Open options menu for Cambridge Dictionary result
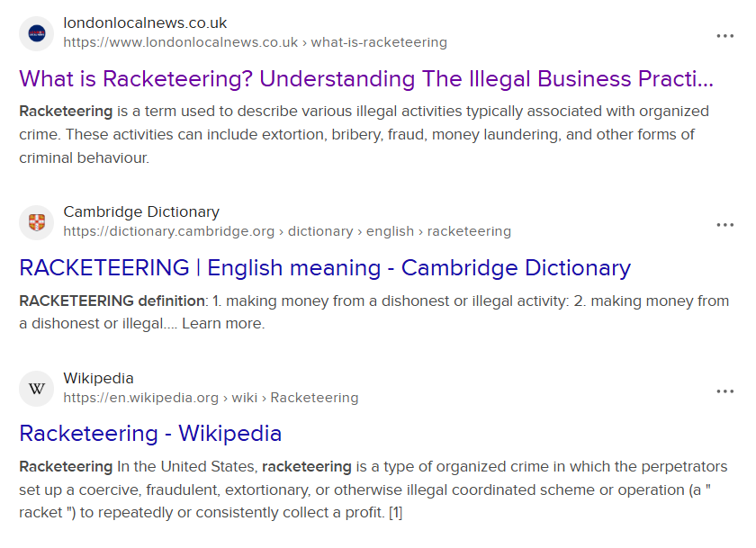The width and height of the screenshot is (756, 548). [x=725, y=225]
